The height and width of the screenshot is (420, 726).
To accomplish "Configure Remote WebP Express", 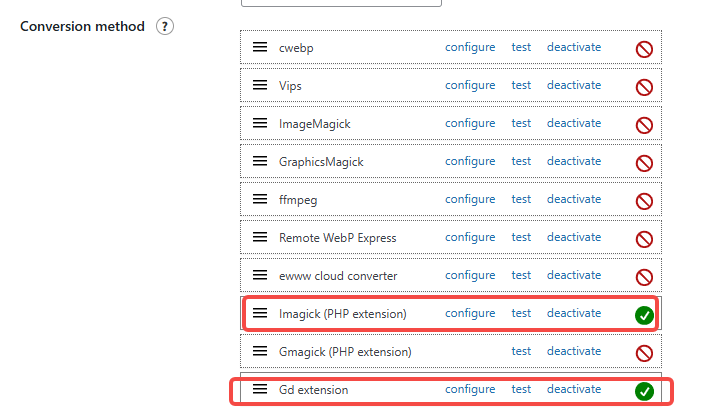I will 470,237.
